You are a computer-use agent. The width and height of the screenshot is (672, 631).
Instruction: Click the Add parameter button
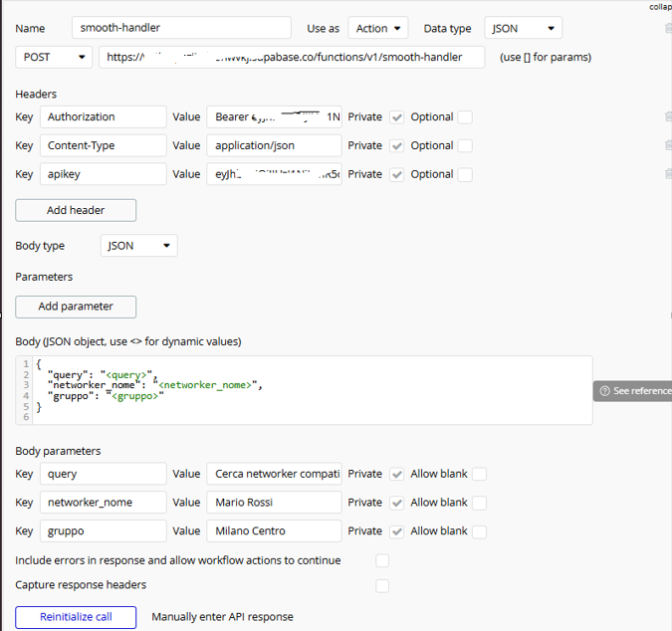(x=76, y=307)
